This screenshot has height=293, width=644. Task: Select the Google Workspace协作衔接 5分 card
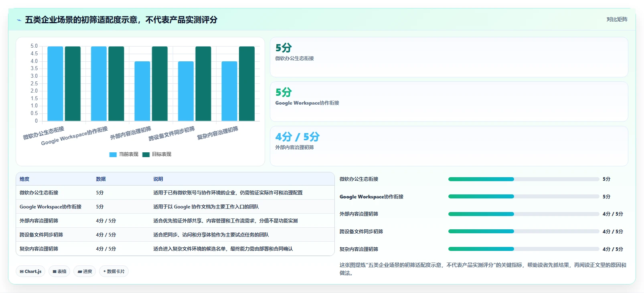449,102
